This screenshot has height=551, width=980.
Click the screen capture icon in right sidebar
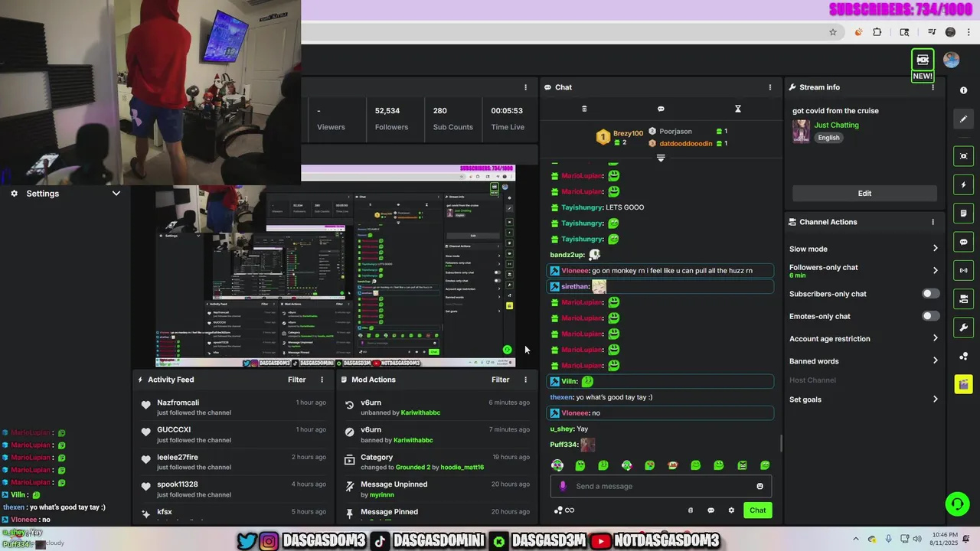point(963,156)
